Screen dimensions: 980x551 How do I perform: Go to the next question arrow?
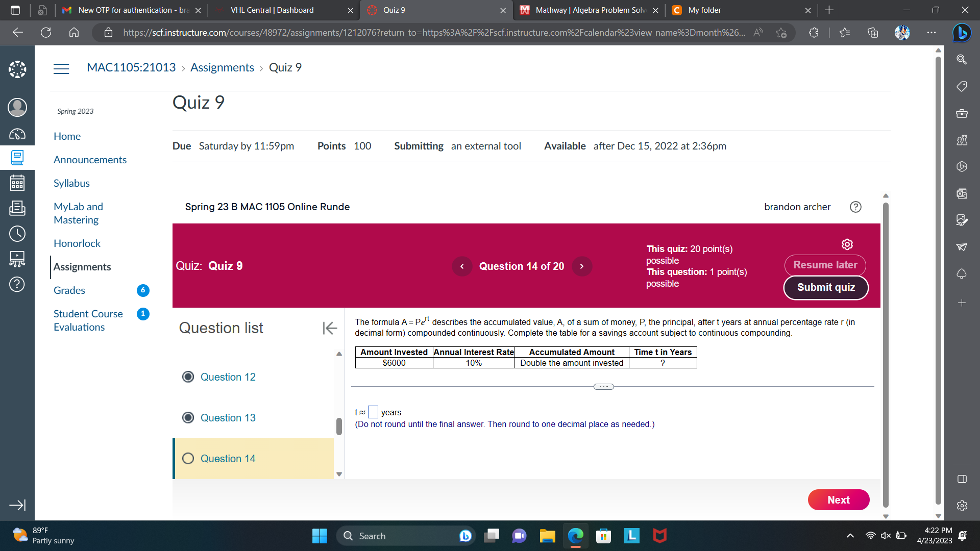[581, 266]
